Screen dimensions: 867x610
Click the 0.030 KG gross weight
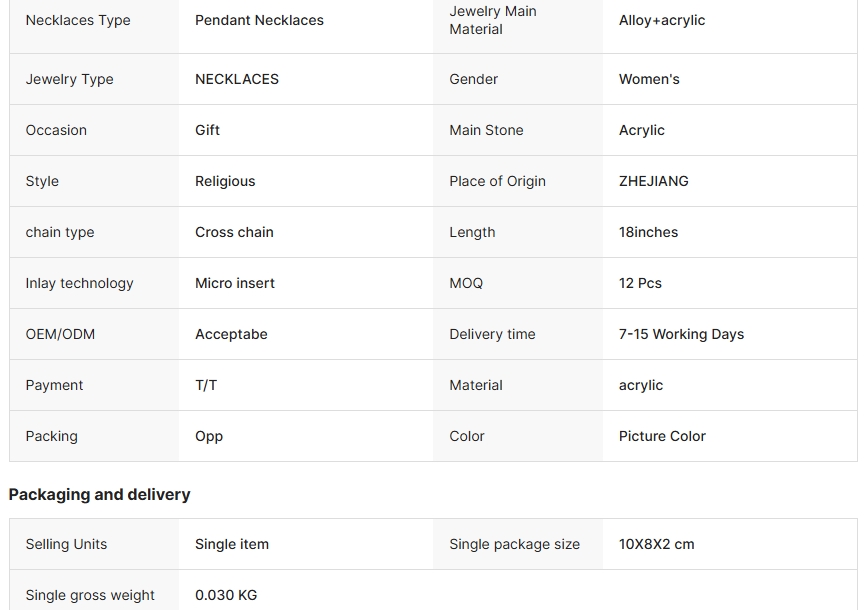tap(226, 595)
